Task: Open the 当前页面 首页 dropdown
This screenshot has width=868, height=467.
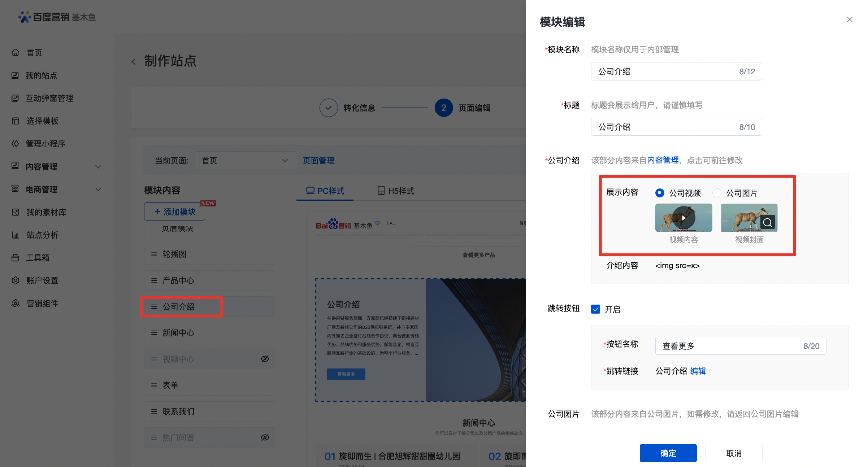Action: [246, 161]
